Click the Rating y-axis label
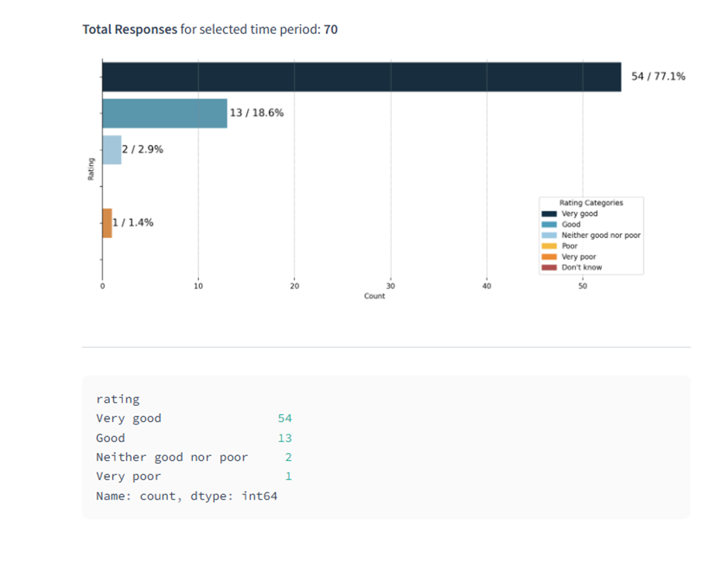Image resolution: width=728 pixels, height=563 pixels. pos(91,169)
